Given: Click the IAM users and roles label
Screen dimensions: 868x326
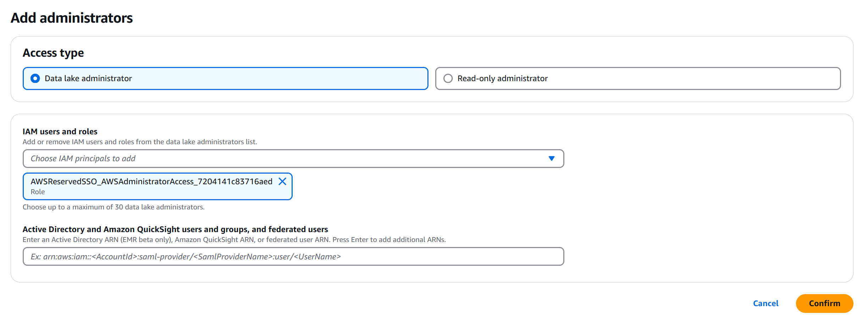Looking at the screenshot, I should click(60, 131).
